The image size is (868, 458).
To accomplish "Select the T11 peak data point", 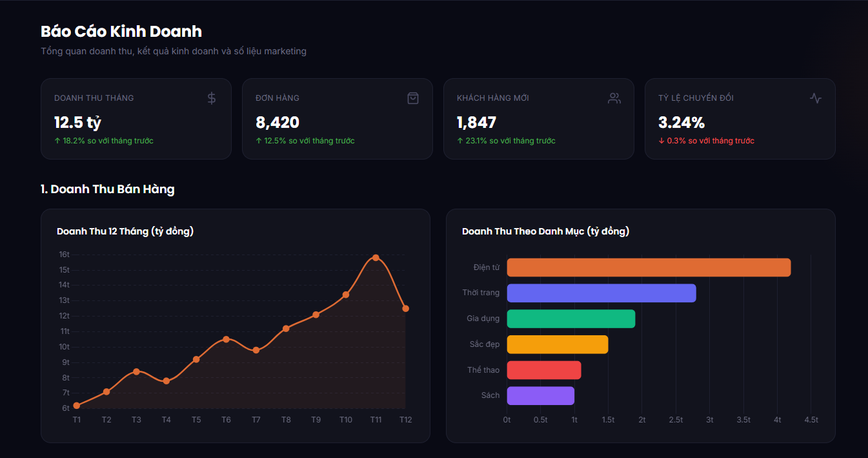I will pos(376,258).
